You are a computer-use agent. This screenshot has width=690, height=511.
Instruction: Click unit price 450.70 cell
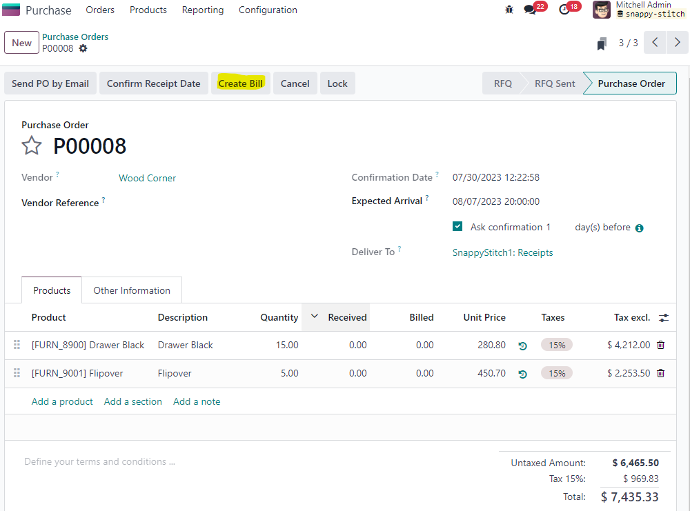pyautogui.click(x=492, y=373)
